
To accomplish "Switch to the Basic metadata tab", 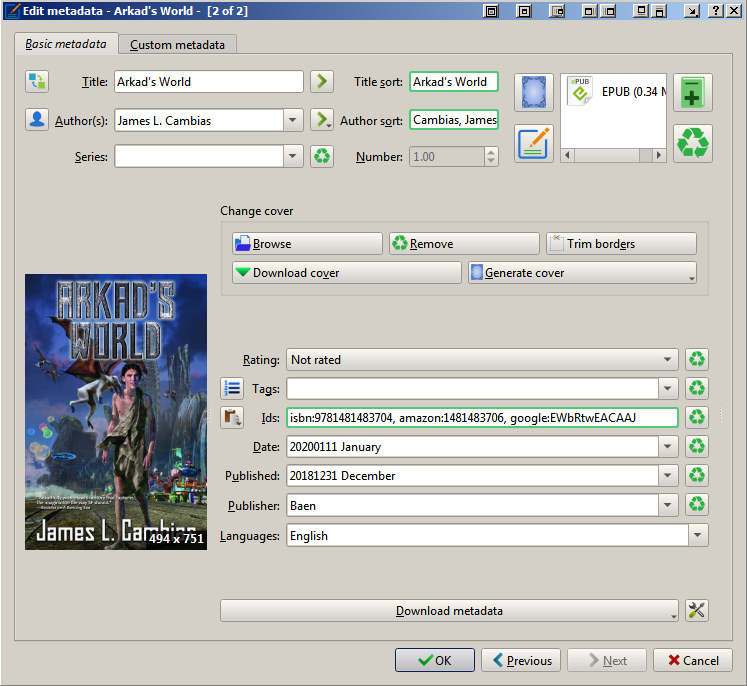I will 66,44.
